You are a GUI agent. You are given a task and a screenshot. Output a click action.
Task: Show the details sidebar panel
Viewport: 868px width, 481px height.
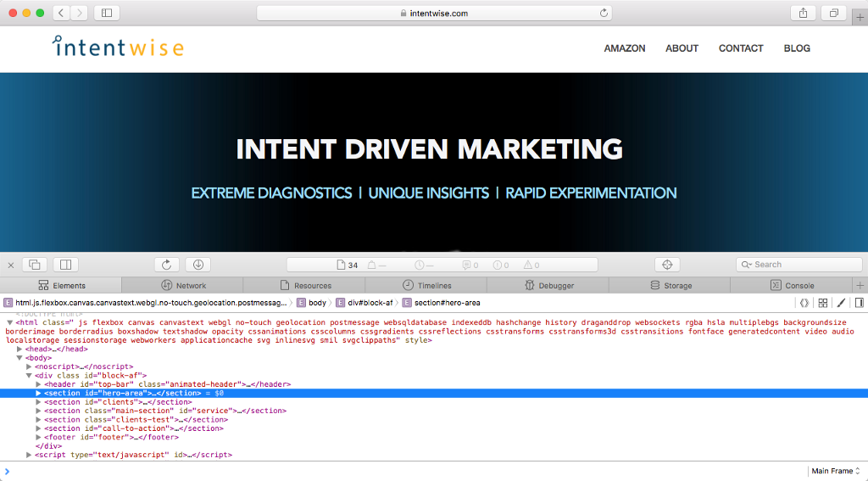(860, 303)
